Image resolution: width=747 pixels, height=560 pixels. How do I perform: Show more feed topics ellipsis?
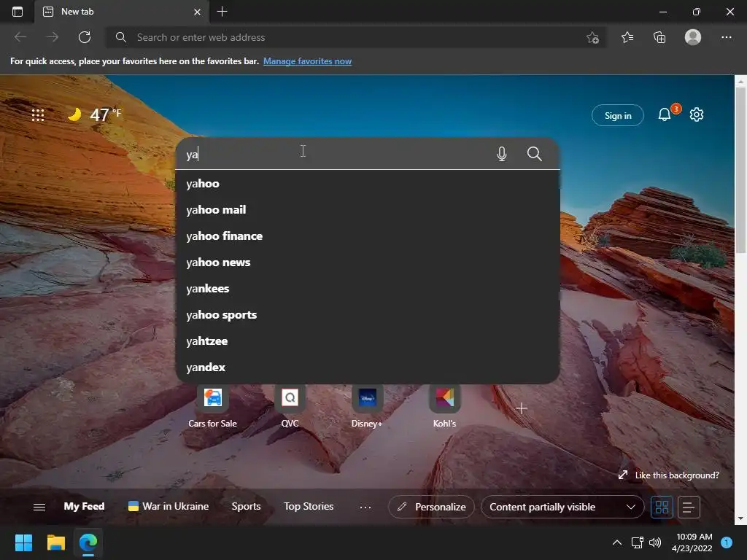tap(365, 507)
